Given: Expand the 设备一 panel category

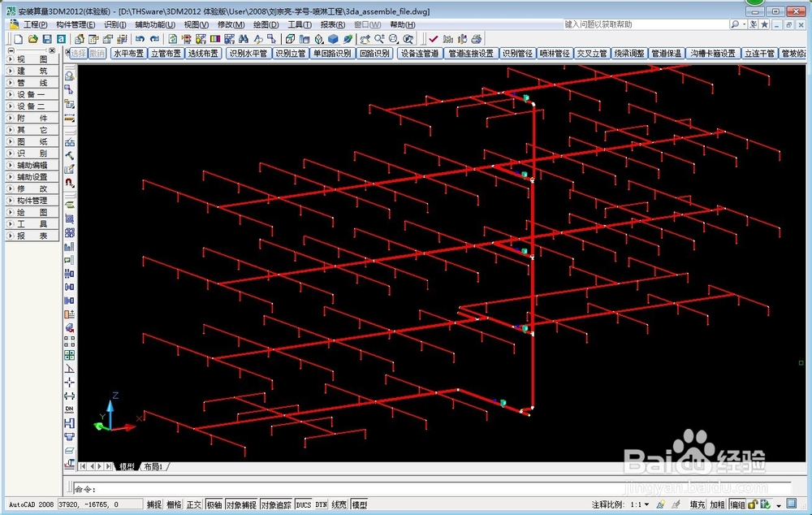Looking at the screenshot, I should (32, 94).
